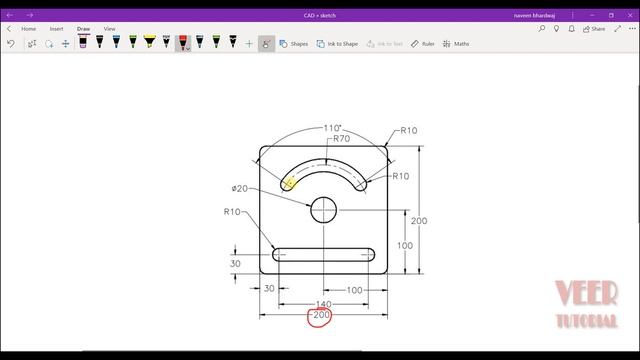Click Ink to Shape button

click(x=337, y=44)
